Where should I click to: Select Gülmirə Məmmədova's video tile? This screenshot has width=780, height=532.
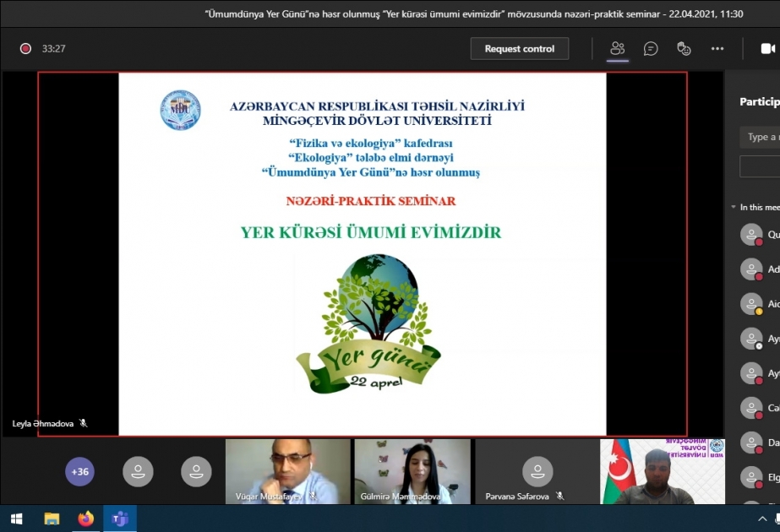pos(412,471)
